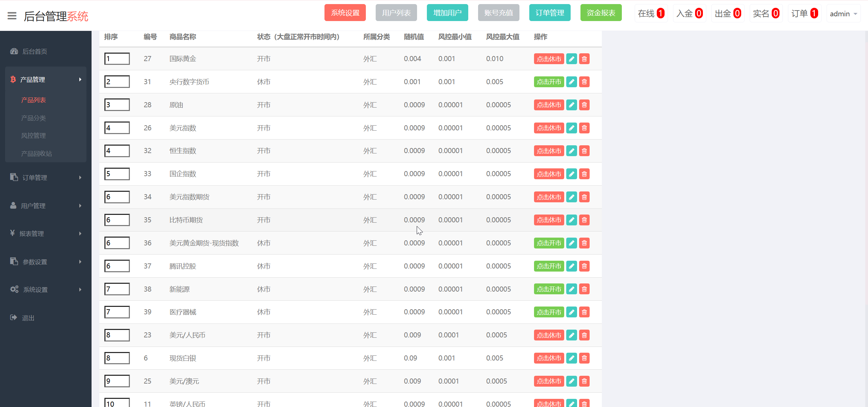Toggle 央行数字货币 to open market

pyautogui.click(x=549, y=82)
